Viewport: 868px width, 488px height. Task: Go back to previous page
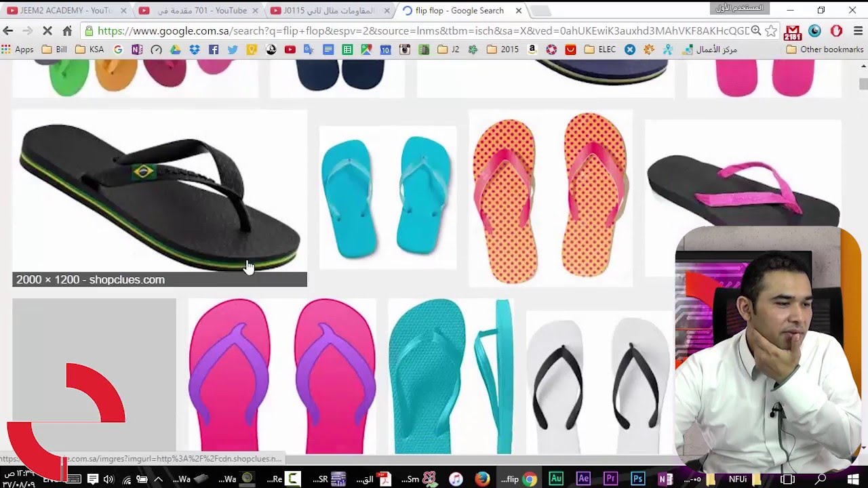click(x=8, y=30)
